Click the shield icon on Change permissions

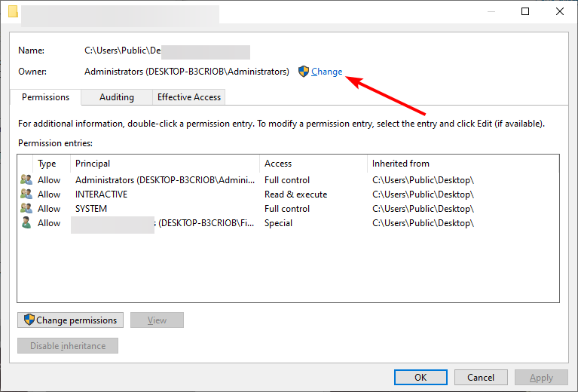[x=29, y=320]
